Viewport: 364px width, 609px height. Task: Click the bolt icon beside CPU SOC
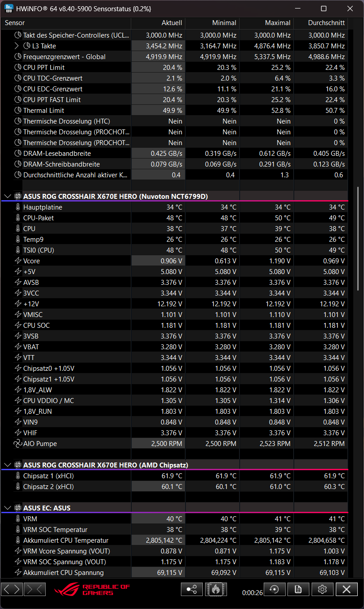point(18,326)
